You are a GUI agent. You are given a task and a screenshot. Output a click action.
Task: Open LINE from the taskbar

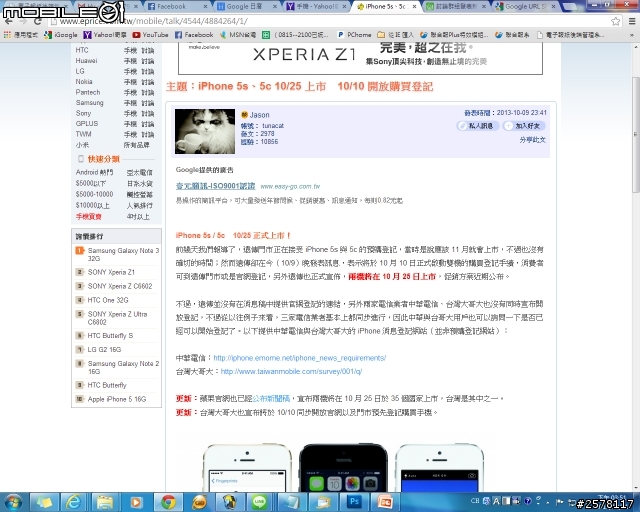point(259,502)
